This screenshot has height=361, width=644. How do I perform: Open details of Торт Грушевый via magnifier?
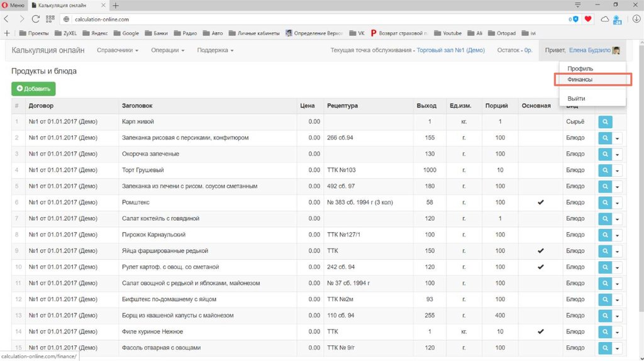[x=605, y=170]
